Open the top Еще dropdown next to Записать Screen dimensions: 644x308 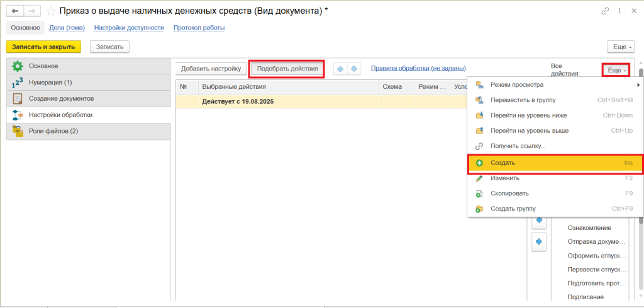click(620, 47)
